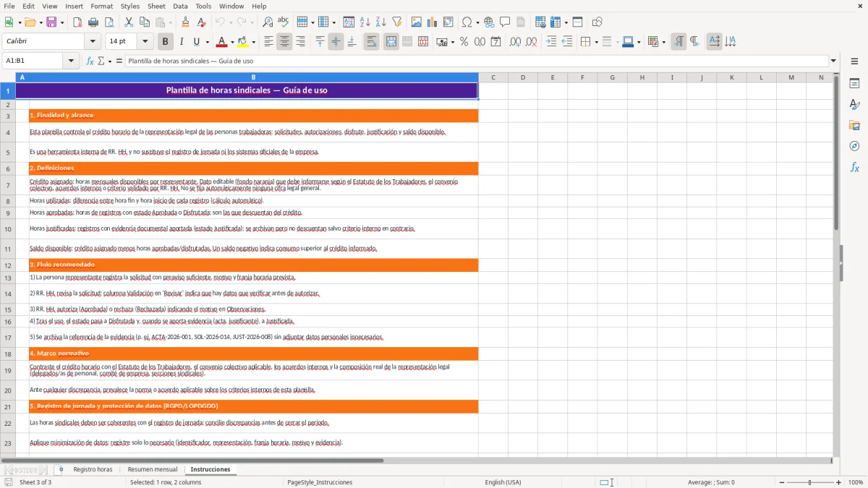Click the zoom in plus button
The image size is (868, 488).
(838, 482)
